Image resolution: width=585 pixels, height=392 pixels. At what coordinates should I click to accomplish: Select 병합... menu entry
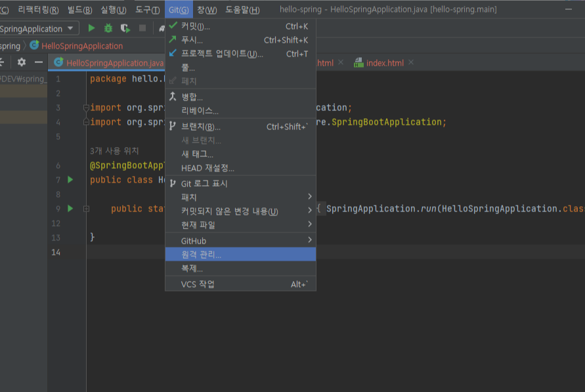[x=241, y=97]
